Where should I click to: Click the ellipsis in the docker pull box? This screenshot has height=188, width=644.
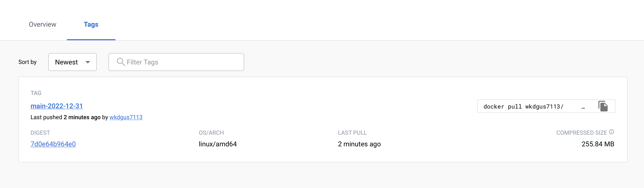[583, 107]
